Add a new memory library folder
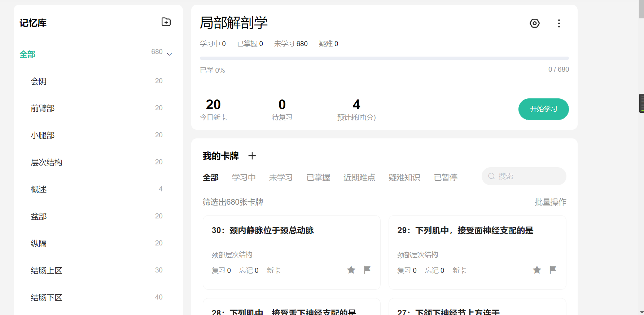The height and width of the screenshot is (315, 644). [x=166, y=22]
